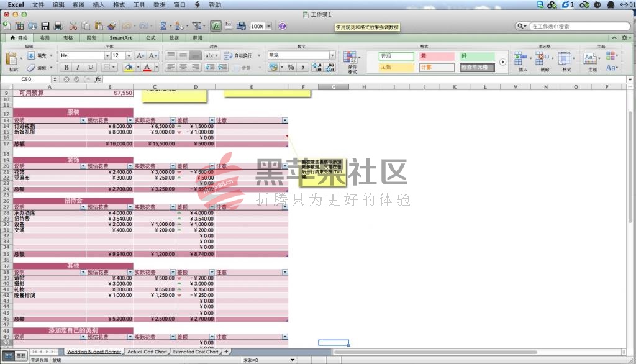
Task: Open the filter dropdown for 注意 in row 13
Action: click(x=285, y=121)
